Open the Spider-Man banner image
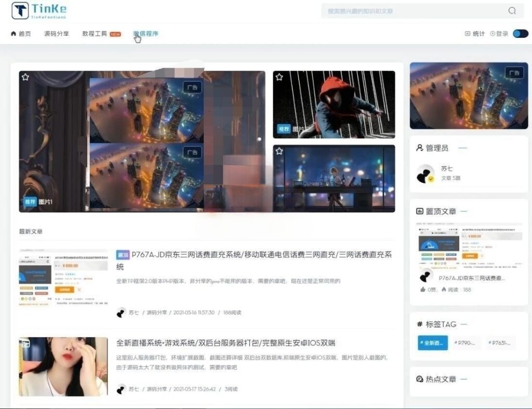This screenshot has height=409, width=532. point(334,104)
